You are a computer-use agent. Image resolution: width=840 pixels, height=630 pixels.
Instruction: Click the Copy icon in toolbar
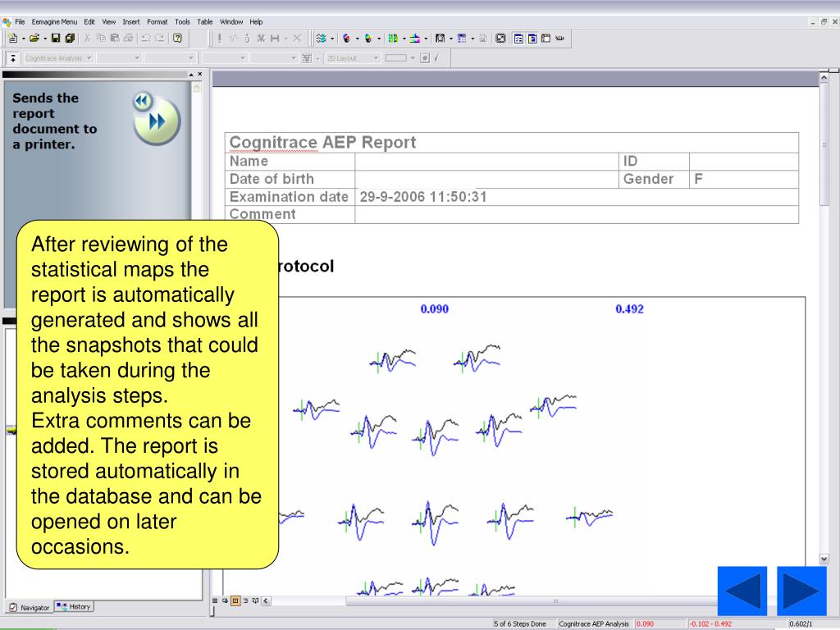point(101,38)
